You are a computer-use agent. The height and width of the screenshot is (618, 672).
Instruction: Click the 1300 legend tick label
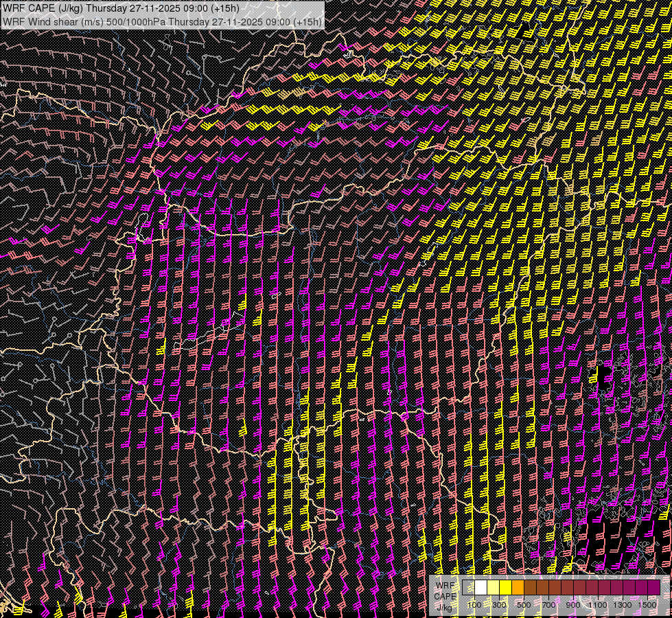point(623,605)
